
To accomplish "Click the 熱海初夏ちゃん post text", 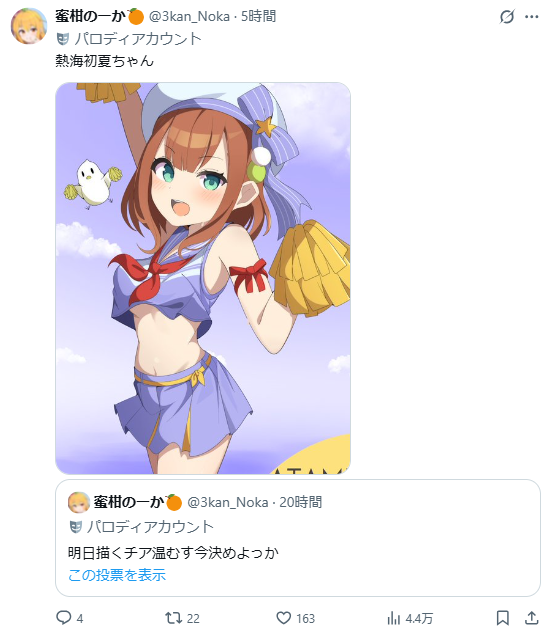I will [x=105, y=61].
